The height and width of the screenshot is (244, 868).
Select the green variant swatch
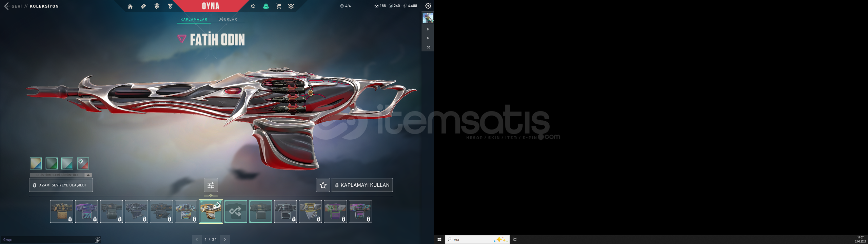pyautogui.click(x=52, y=163)
